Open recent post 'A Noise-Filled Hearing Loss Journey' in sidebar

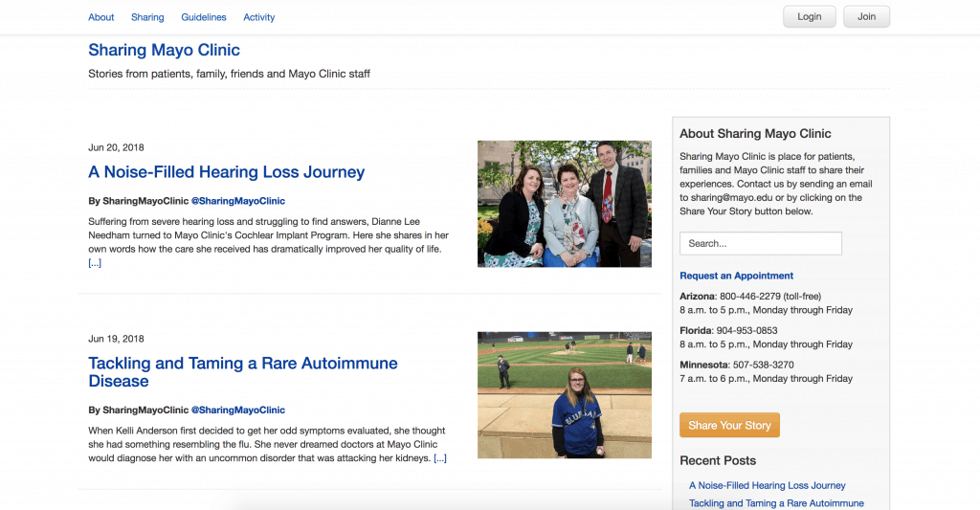click(x=767, y=485)
